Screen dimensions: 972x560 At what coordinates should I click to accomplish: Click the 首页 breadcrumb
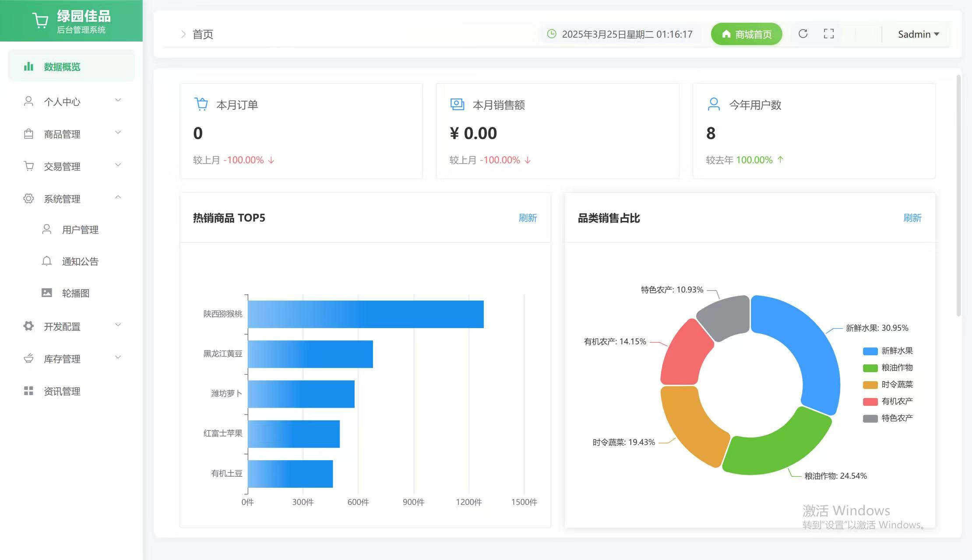pyautogui.click(x=203, y=34)
